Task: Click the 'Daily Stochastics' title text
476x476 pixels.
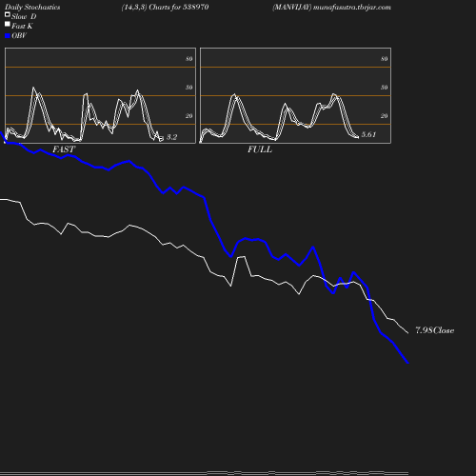Action: tap(32, 7)
